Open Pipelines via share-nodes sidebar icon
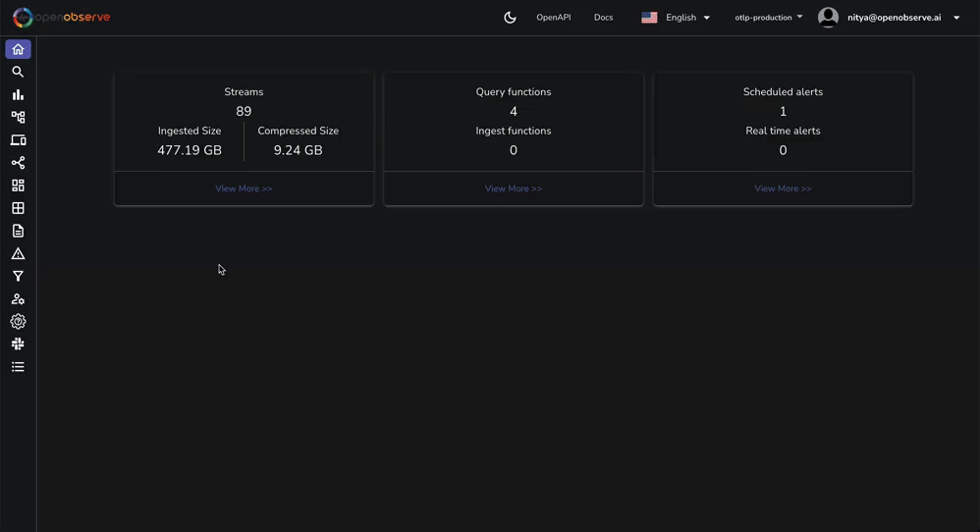 pos(18,163)
